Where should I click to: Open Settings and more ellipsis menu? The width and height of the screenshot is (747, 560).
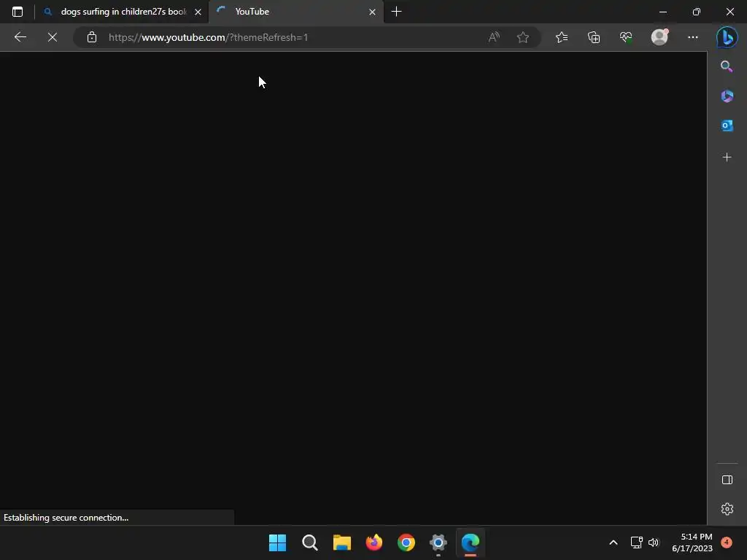click(693, 37)
